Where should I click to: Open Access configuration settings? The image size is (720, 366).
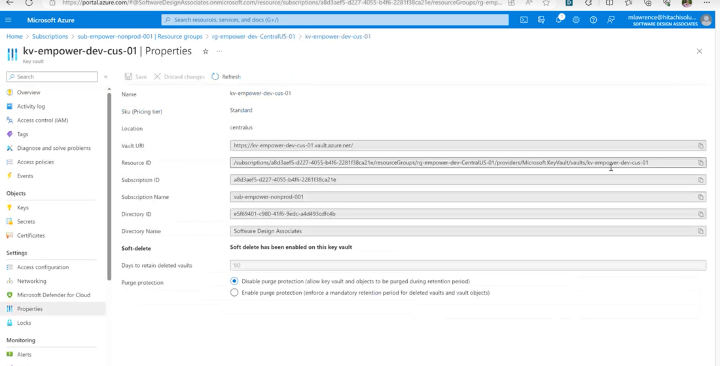(x=43, y=267)
